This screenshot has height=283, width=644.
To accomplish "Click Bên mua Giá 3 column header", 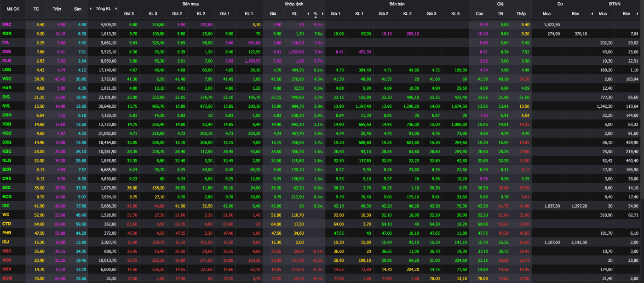I will (129, 14).
